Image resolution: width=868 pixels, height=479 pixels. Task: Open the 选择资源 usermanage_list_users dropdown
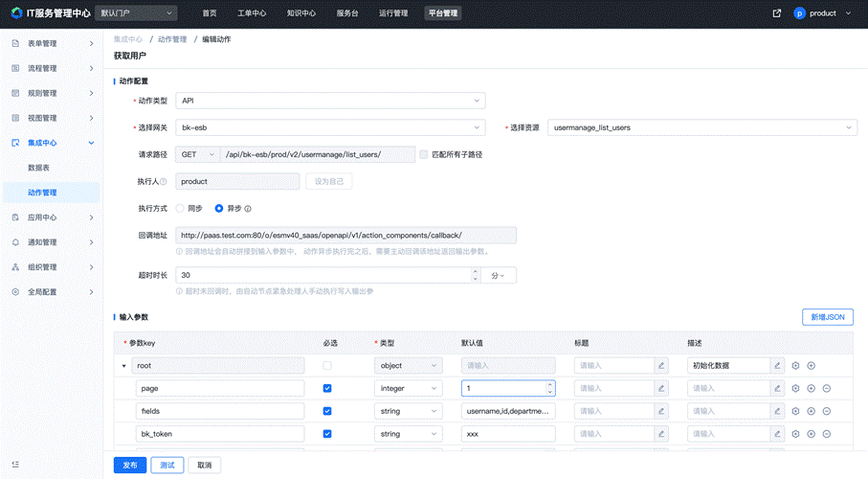701,127
